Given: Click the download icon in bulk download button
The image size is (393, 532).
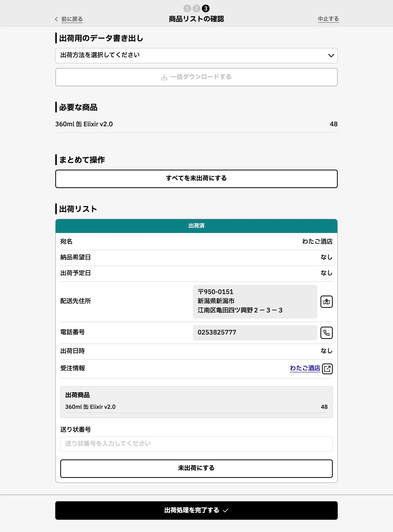Looking at the screenshot, I should pos(164,77).
